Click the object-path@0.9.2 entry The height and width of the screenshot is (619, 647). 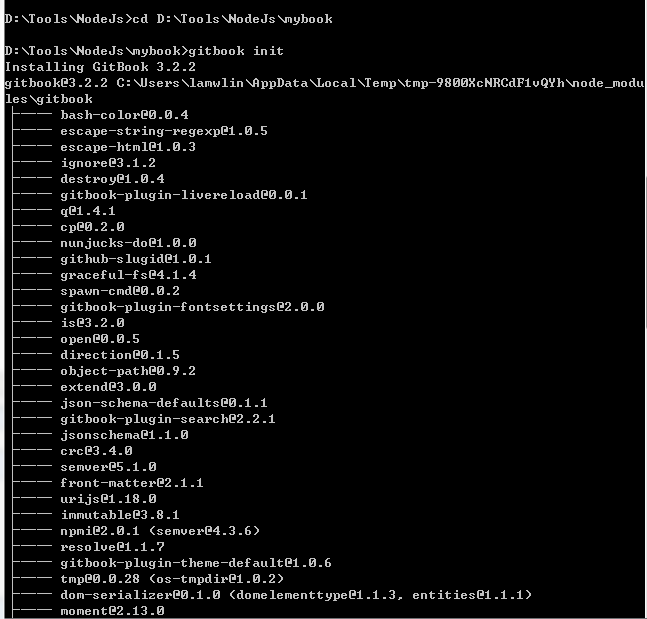128,371
